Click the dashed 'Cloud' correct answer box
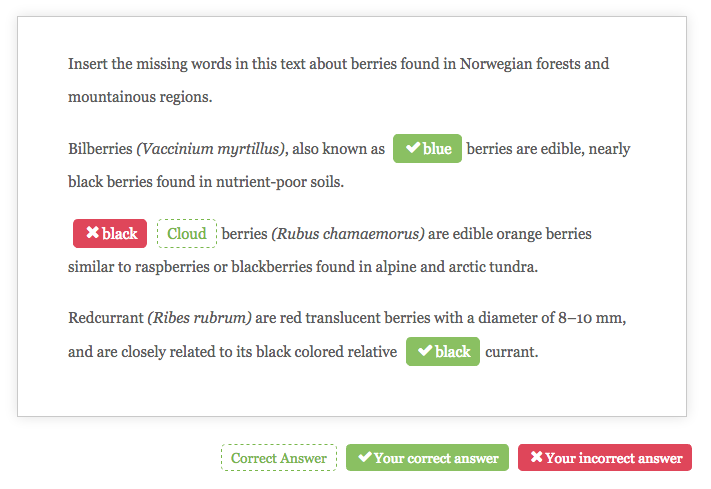Screen dimensions: 711x489 point(187,234)
